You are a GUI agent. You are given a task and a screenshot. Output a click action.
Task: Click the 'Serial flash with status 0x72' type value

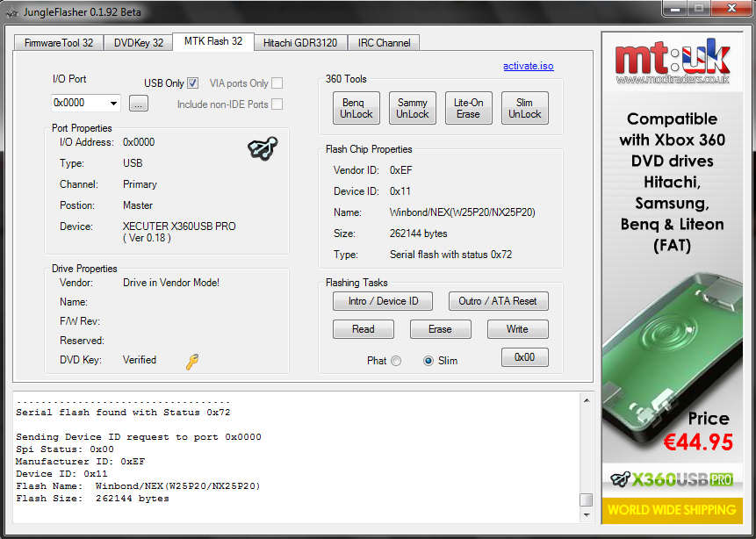(x=450, y=255)
